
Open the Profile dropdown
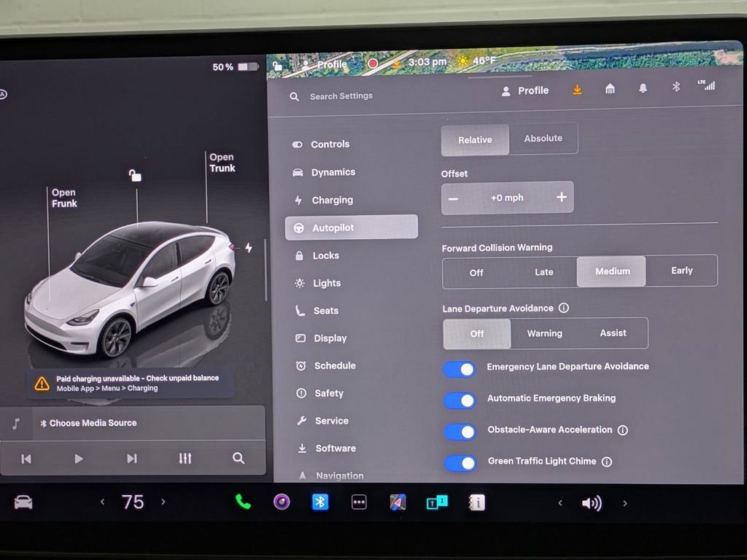click(525, 90)
